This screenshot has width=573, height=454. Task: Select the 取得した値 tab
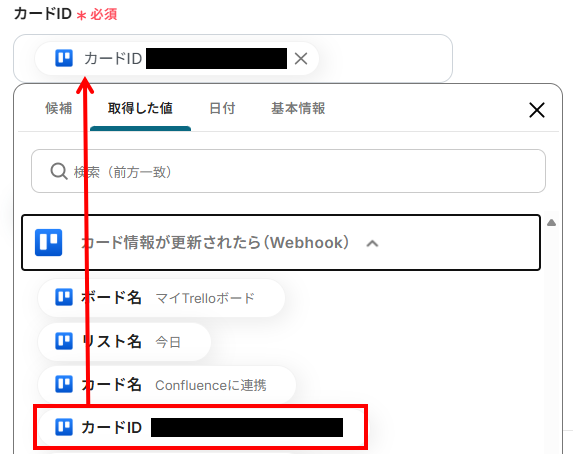coord(140,109)
